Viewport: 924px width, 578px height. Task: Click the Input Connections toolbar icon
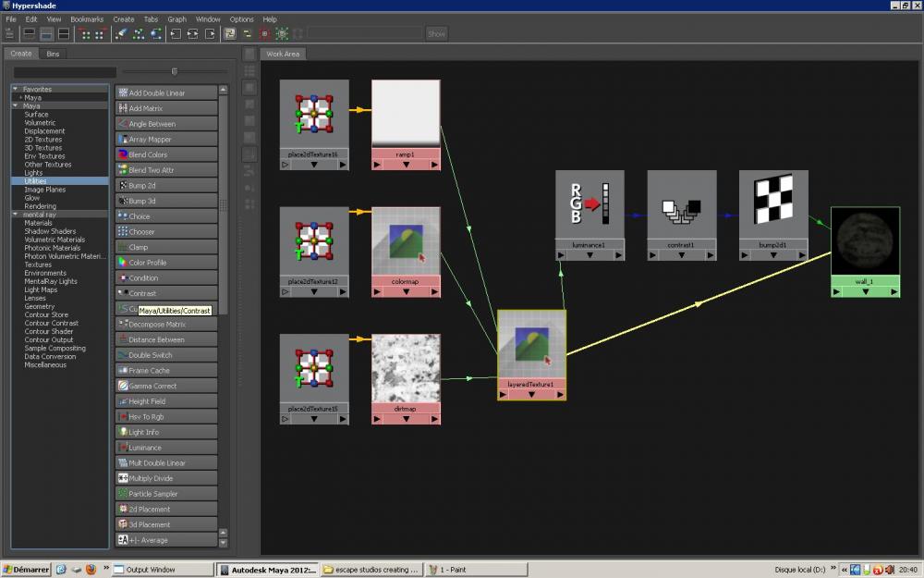[x=176, y=33]
